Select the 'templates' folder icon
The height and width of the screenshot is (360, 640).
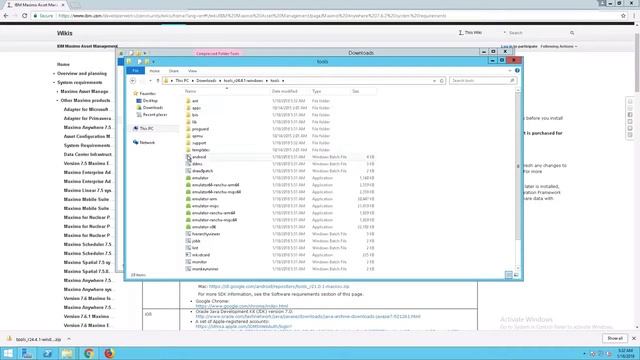coord(188,150)
